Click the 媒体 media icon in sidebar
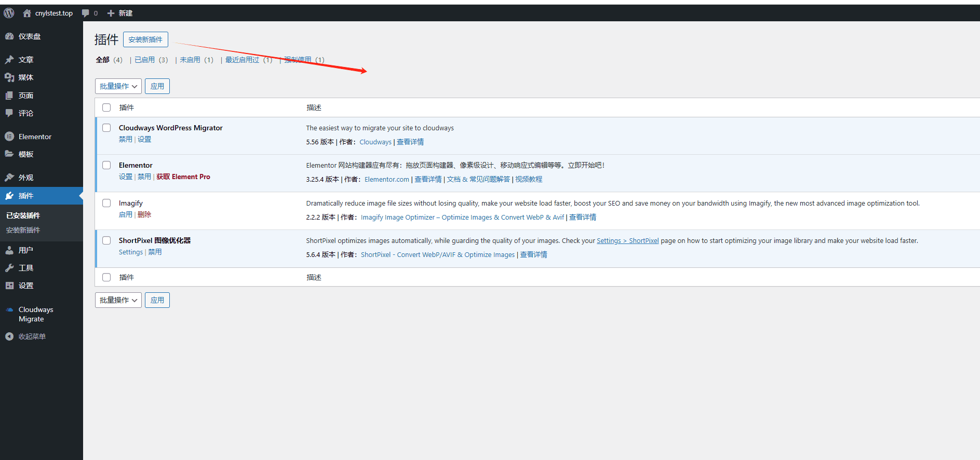 [x=9, y=77]
